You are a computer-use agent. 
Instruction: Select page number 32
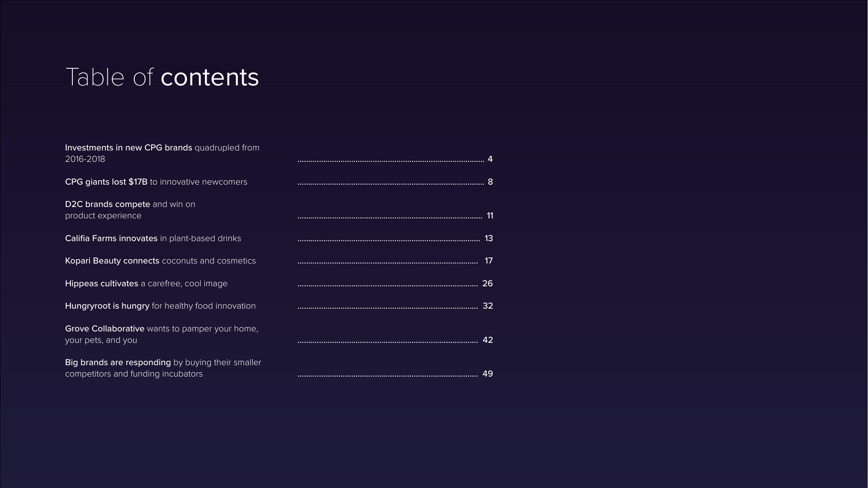click(x=488, y=306)
